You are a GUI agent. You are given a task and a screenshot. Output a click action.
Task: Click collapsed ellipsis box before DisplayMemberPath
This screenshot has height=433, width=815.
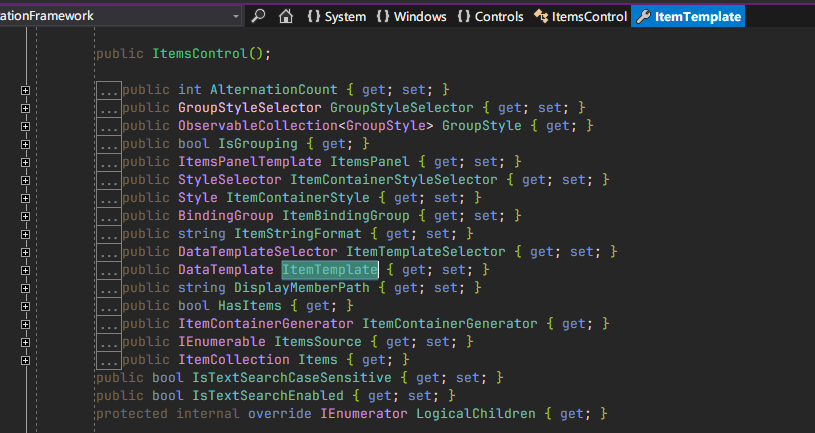point(109,288)
